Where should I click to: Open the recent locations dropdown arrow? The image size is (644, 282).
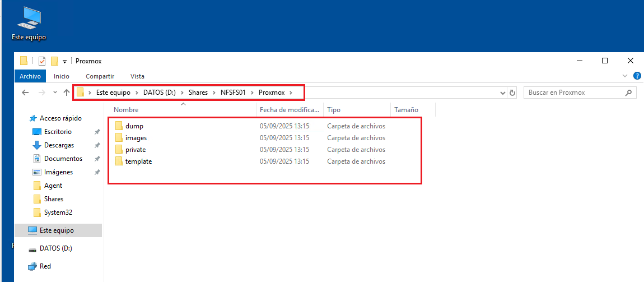tap(55, 93)
